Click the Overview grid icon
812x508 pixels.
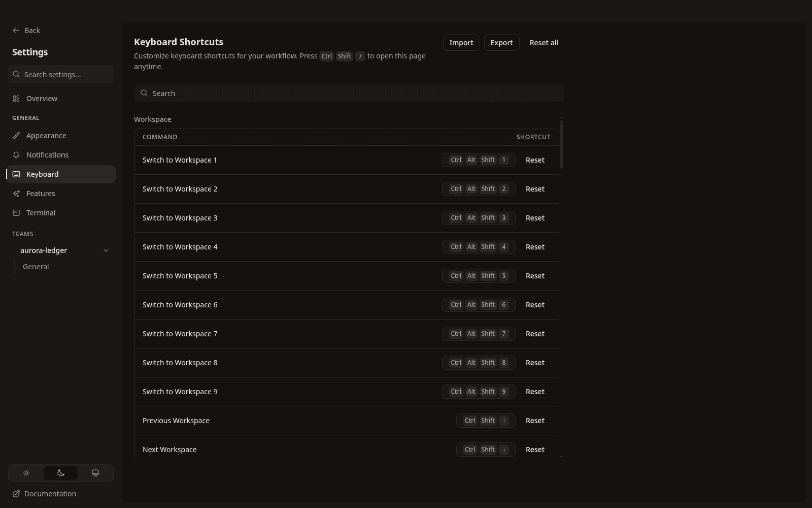16,99
